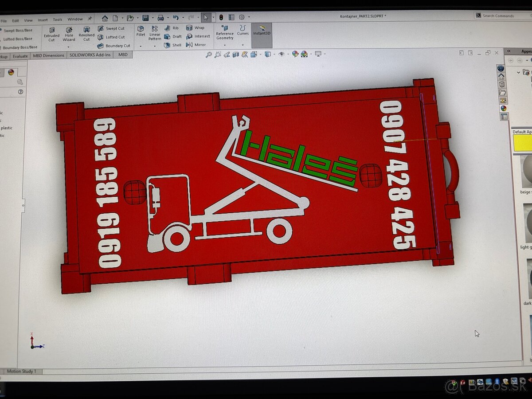Apply the Mirror feature tool
Viewport: 532px width, 399px height.
pyautogui.click(x=196, y=45)
